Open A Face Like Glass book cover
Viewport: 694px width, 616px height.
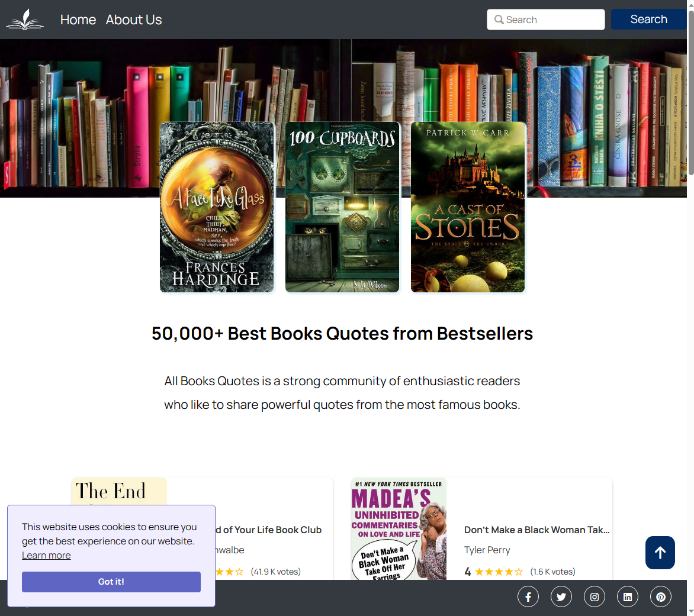point(217,207)
